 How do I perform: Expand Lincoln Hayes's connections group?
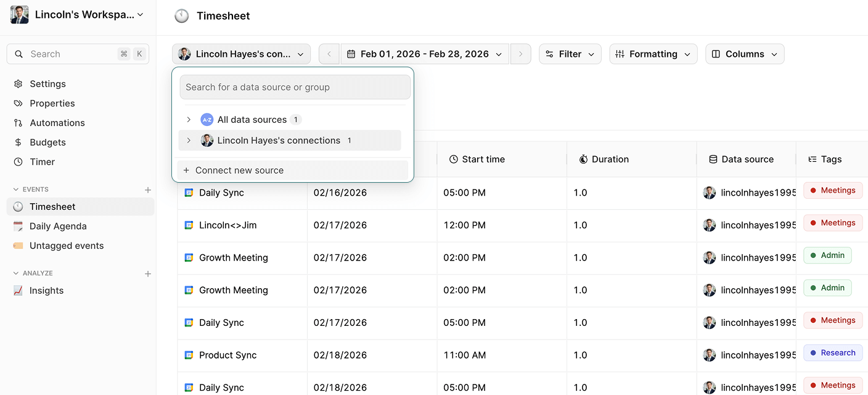coord(189,141)
